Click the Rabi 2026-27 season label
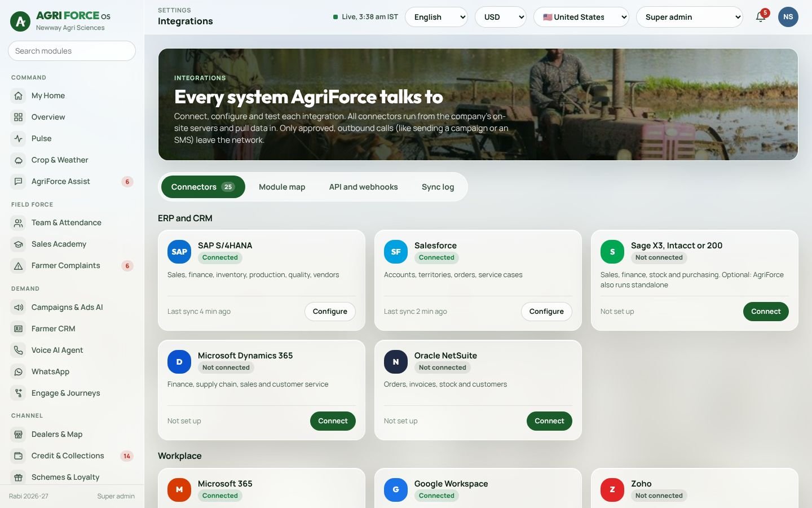 coord(29,496)
